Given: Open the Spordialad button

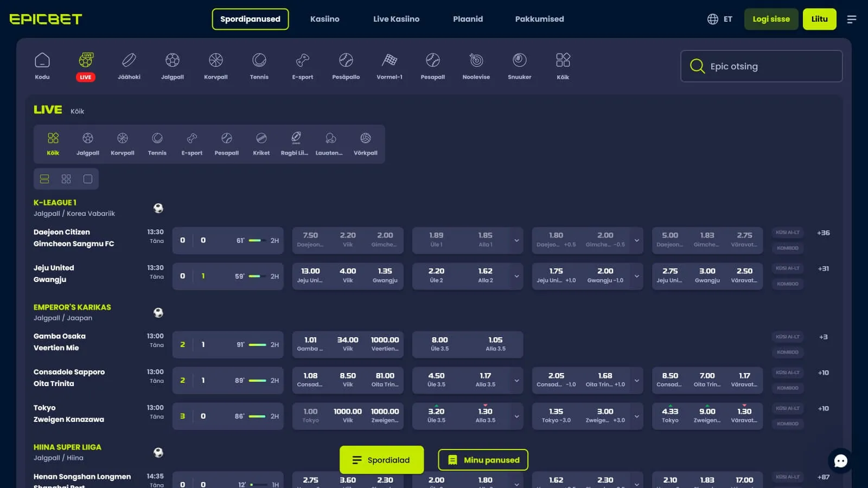Looking at the screenshot, I should [x=381, y=460].
